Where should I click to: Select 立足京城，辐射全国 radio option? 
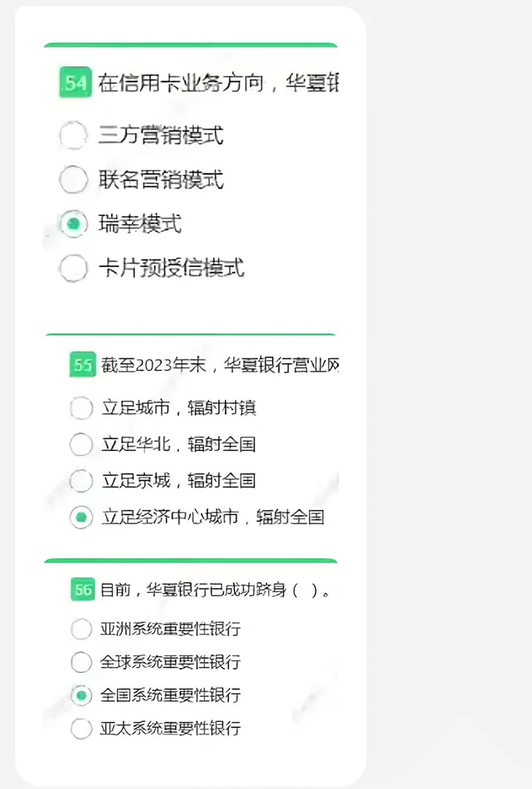[x=81, y=481]
